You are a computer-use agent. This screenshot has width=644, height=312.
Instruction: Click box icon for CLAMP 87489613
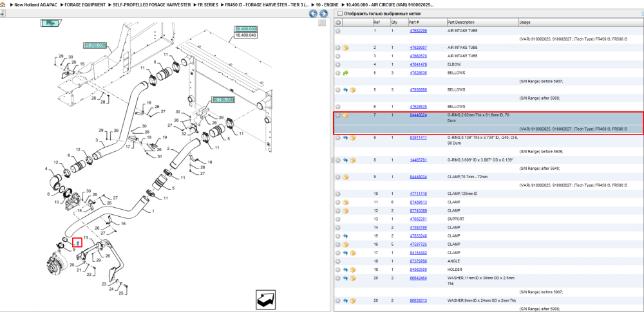[x=345, y=203]
